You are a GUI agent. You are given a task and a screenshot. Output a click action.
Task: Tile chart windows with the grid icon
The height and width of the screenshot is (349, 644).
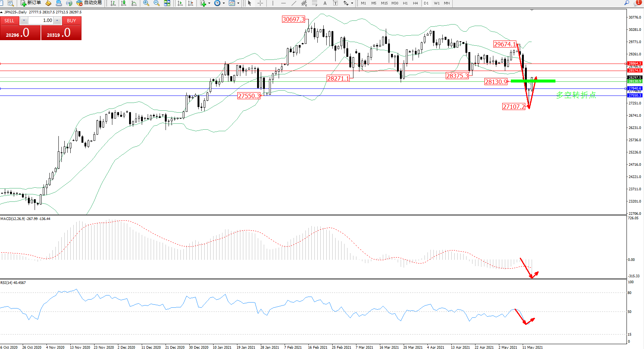pos(167,3)
